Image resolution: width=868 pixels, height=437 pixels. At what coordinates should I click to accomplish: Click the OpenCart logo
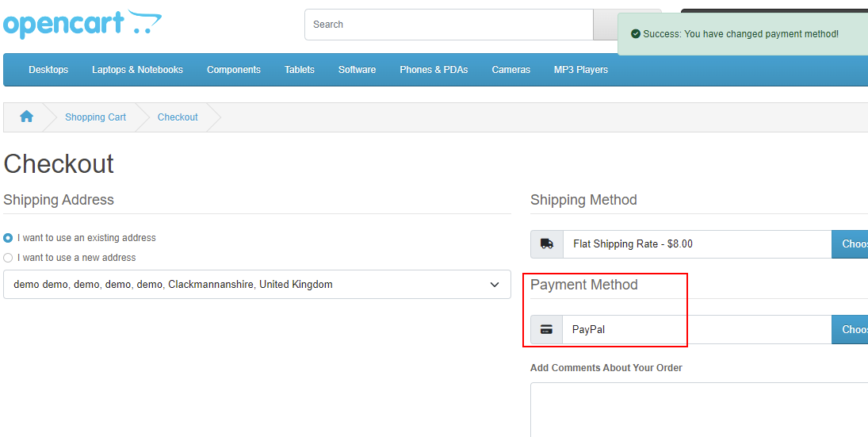point(82,25)
